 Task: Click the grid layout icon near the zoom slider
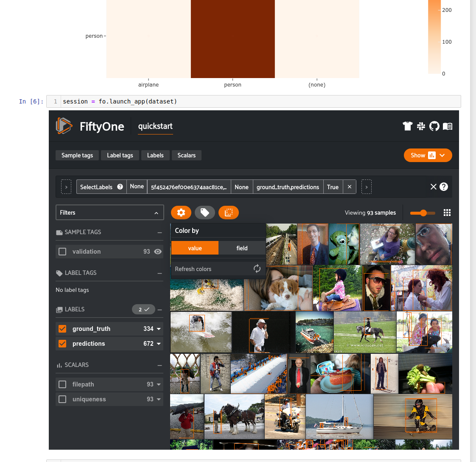tap(447, 212)
